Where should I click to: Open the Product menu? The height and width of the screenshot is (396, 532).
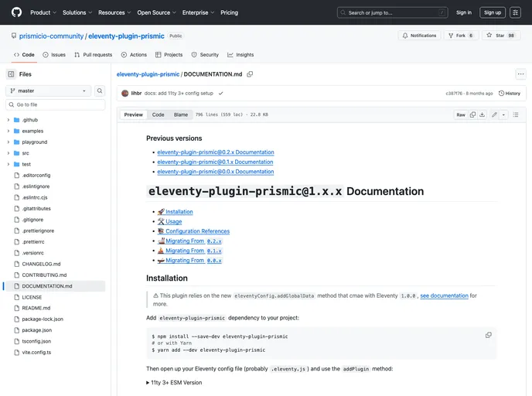click(43, 12)
